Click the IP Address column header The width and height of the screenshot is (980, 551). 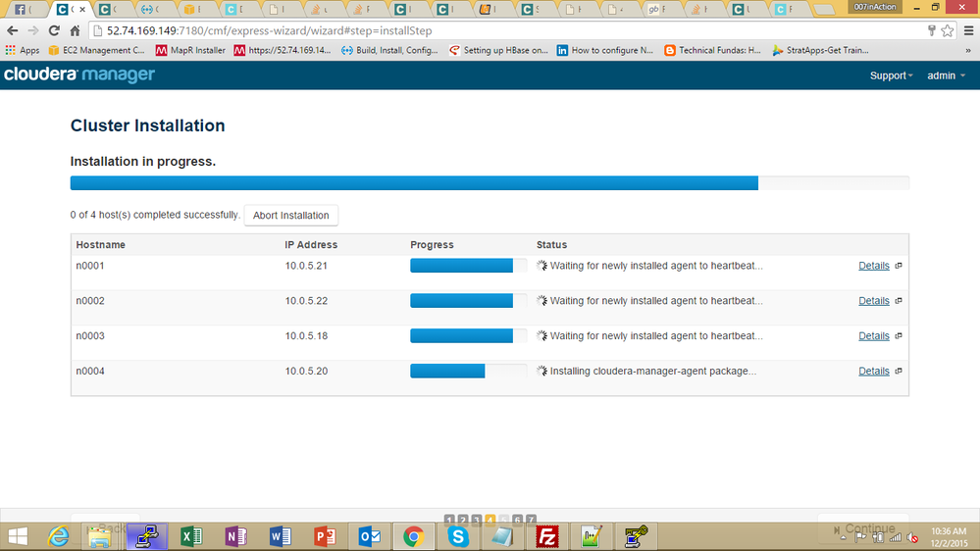(x=311, y=245)
